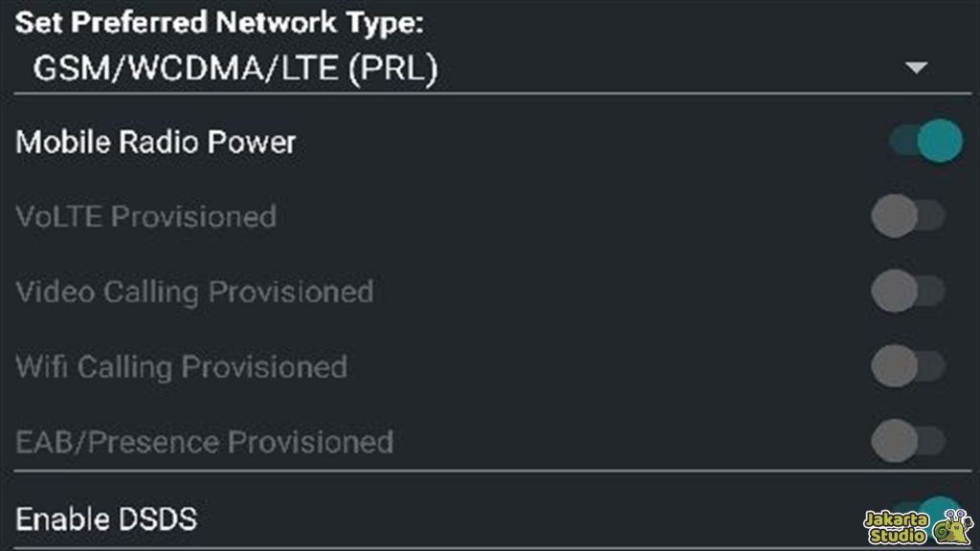Tap the Wifi Calling Provisioned label
This screenshot has width=980, height=551.
click(x=182, y=366)
